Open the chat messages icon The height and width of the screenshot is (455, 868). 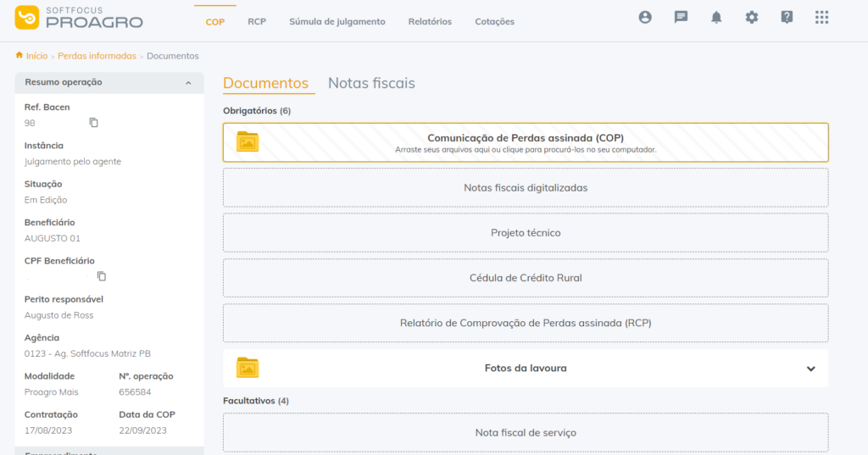pos(681,17)
